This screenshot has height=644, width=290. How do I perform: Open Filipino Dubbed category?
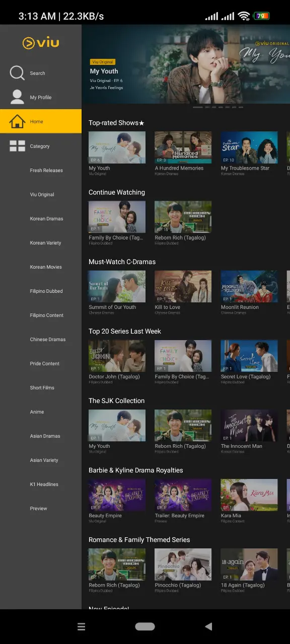(46, 291)
